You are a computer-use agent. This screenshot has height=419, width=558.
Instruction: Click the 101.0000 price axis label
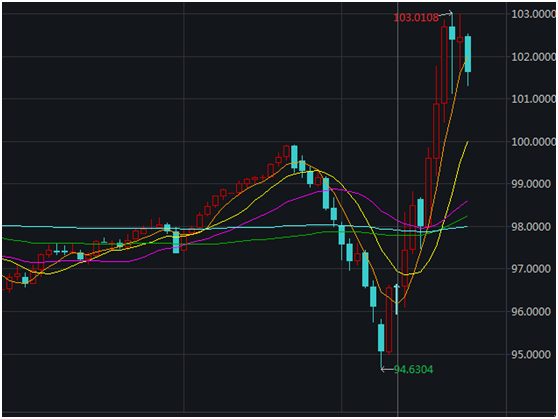point(533,99)
